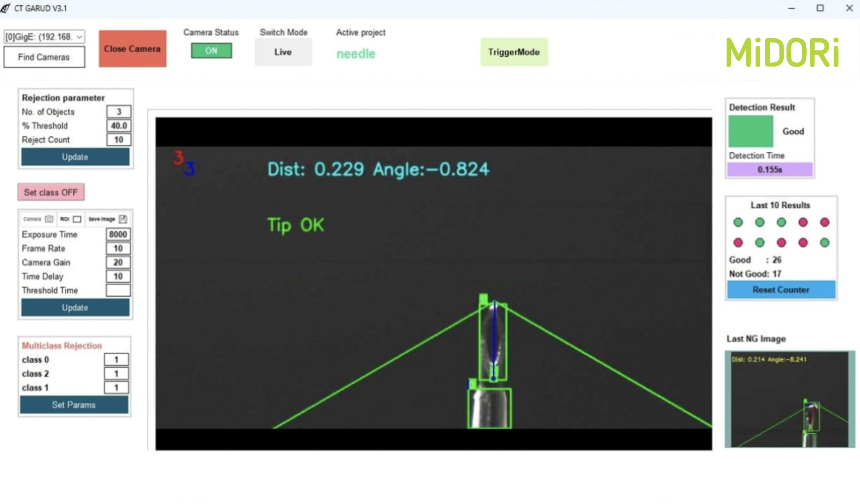Click Set Params in Multiclass Rejection
Viewport: 860px width, 504px height.
74,405
